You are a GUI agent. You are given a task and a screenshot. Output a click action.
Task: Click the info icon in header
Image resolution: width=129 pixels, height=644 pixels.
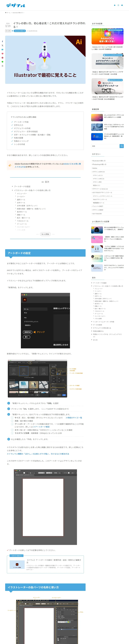point(118,5)
